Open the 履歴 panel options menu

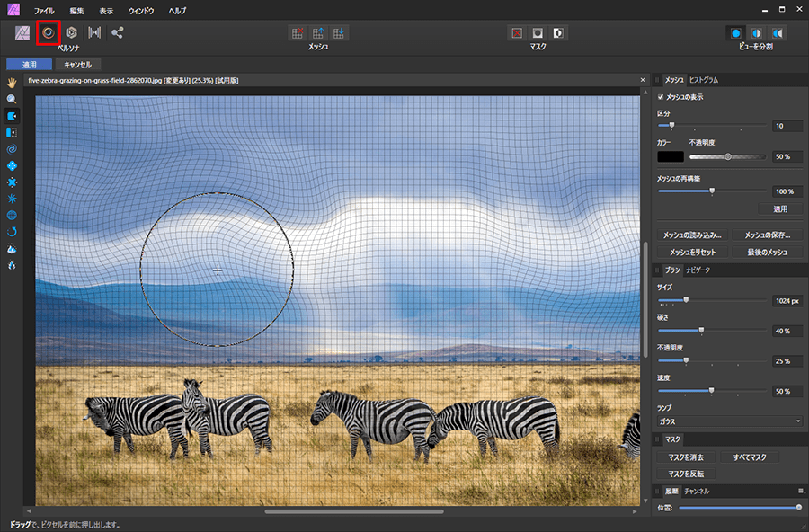(800, 492)
